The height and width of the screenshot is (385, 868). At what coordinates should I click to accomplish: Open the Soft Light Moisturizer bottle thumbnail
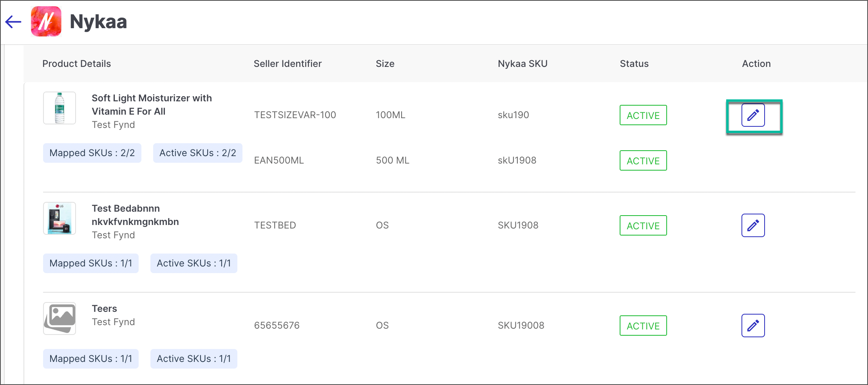(60, 108)
